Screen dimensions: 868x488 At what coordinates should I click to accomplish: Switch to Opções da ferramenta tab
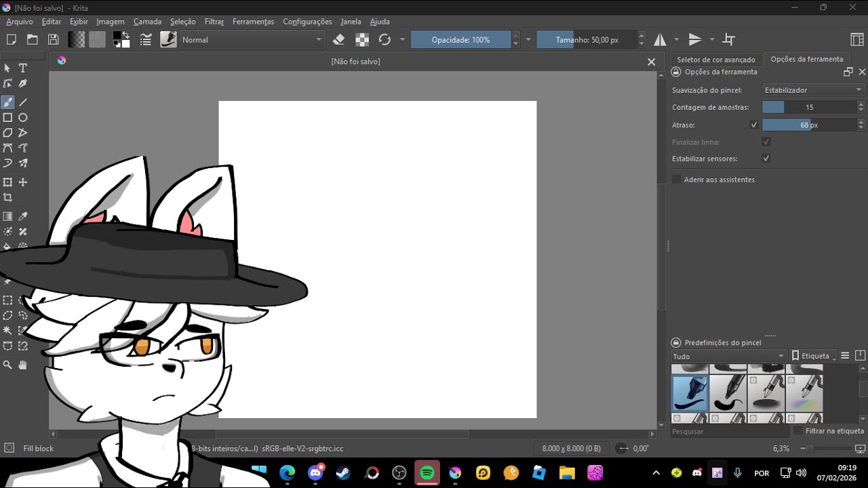tap(807, 59)
